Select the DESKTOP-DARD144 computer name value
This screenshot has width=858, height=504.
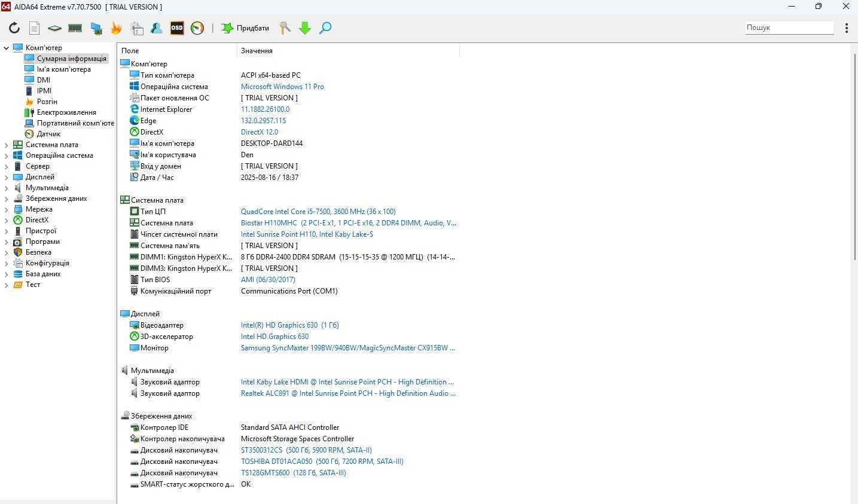tap(271, 143)
